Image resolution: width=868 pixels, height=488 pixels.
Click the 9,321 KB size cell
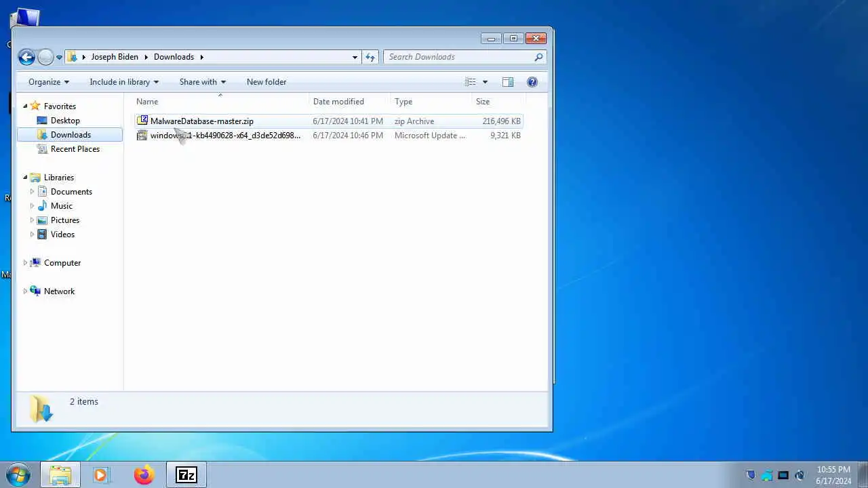coord(505,136)
